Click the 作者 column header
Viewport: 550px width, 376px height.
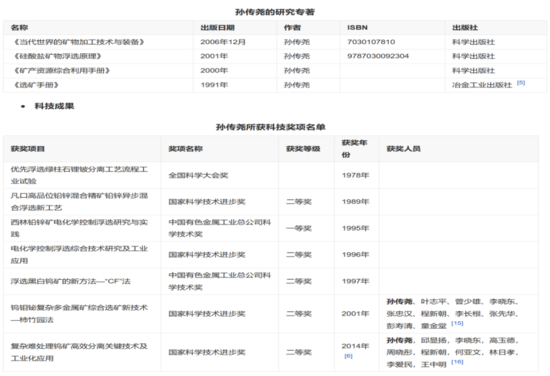(x=292, y=27)
